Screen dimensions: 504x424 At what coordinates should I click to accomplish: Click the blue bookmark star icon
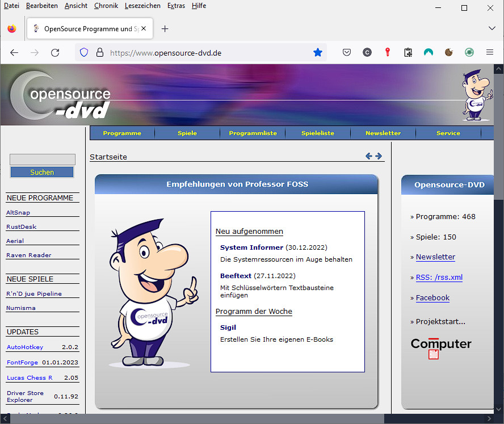point(318,52)
